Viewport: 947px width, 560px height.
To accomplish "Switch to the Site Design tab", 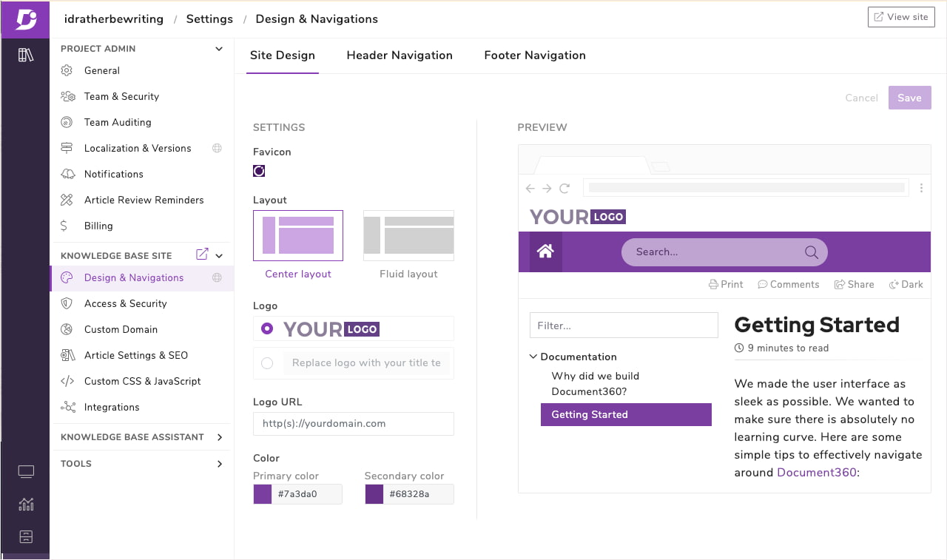I will [283, 55].
